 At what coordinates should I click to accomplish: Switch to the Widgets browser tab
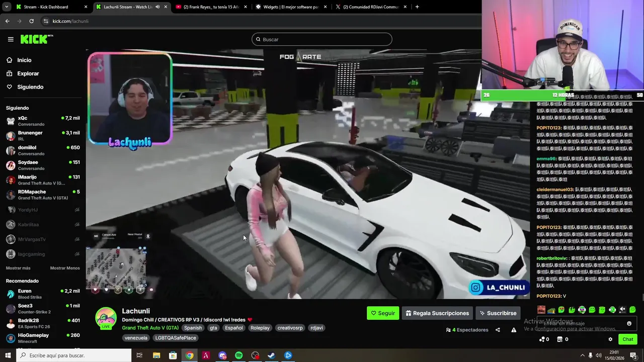click(x=290, y=7)
